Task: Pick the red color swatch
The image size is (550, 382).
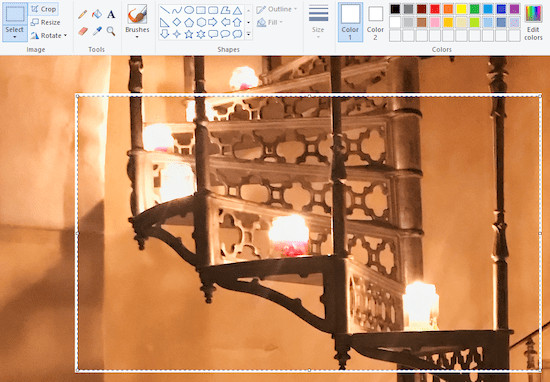Action: point(435,9)
